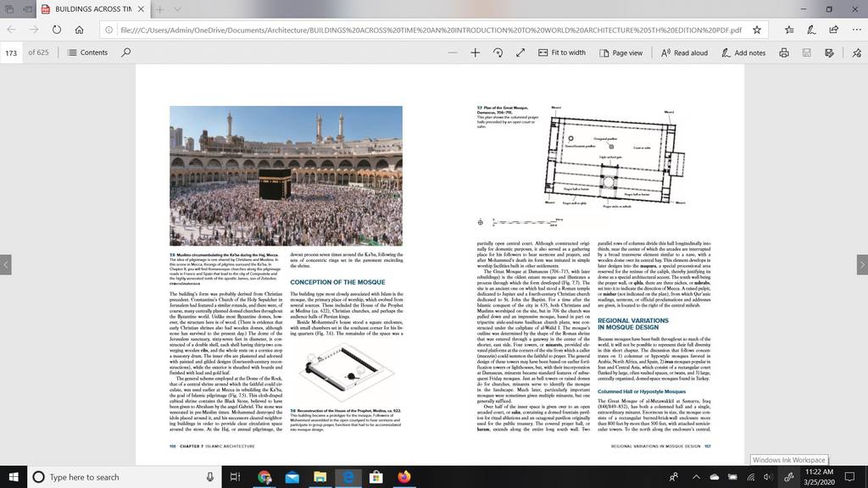Add this page to favorites star
The height and width of the screenshot is (488, 868).
pos(757,30)
